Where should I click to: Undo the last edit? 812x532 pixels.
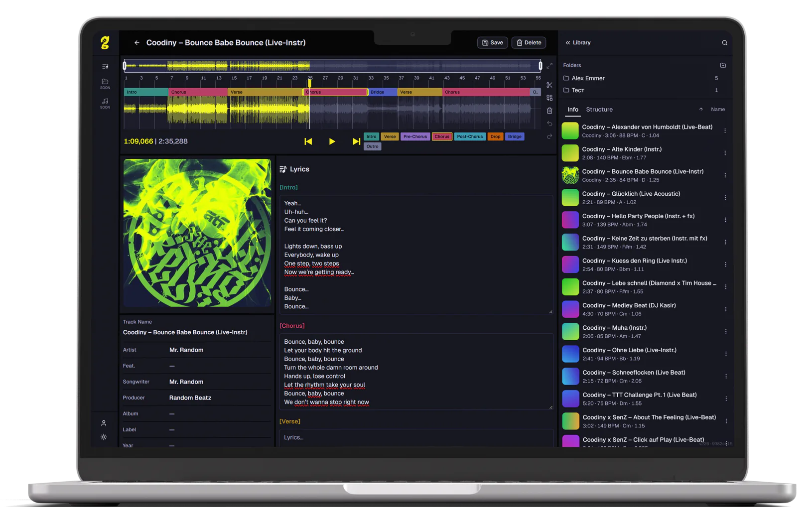tap(549, 124)
